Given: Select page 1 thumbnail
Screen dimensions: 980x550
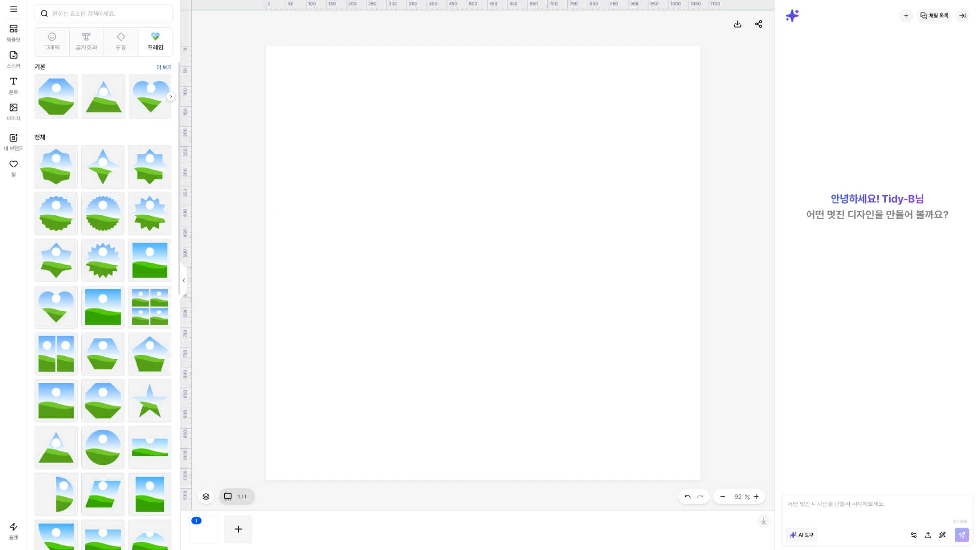Looking at the screenshot, I should 203,529.
